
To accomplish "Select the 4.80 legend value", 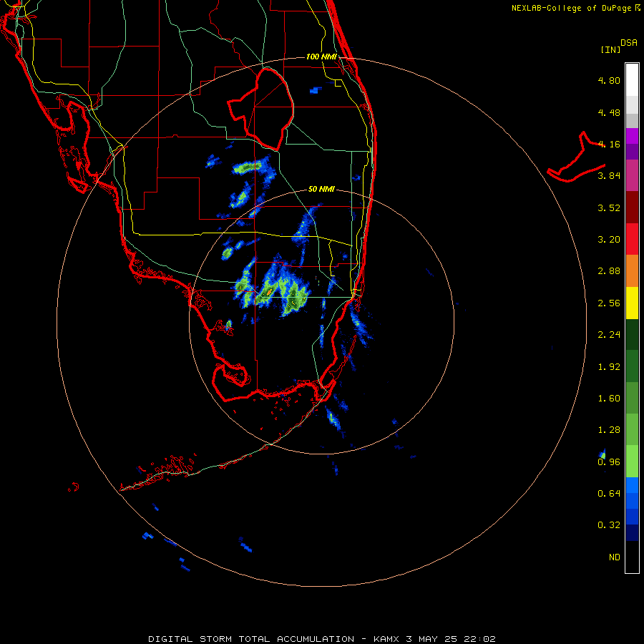I will point(609,80).
